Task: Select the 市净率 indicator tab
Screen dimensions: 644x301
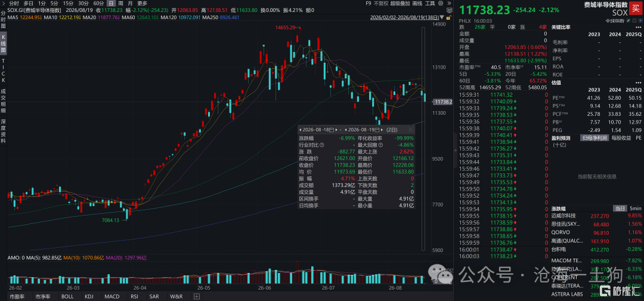Action: click(43, 296)
